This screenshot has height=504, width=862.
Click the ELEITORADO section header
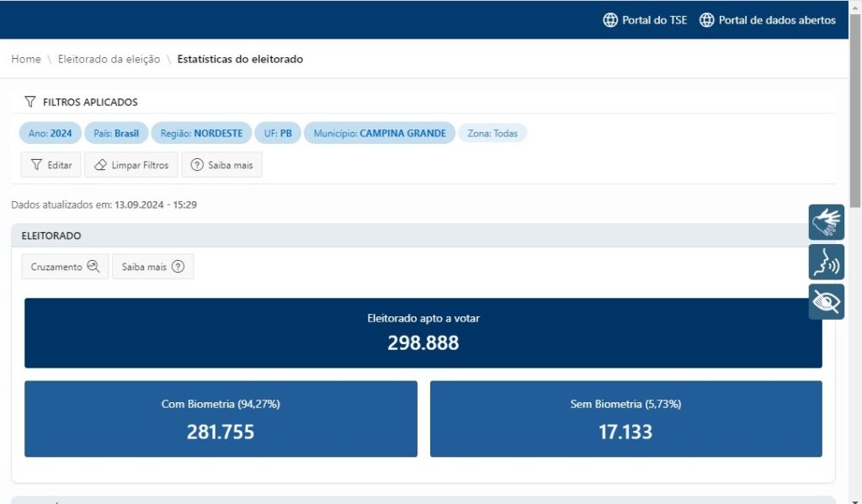click(x=423, y=236)
